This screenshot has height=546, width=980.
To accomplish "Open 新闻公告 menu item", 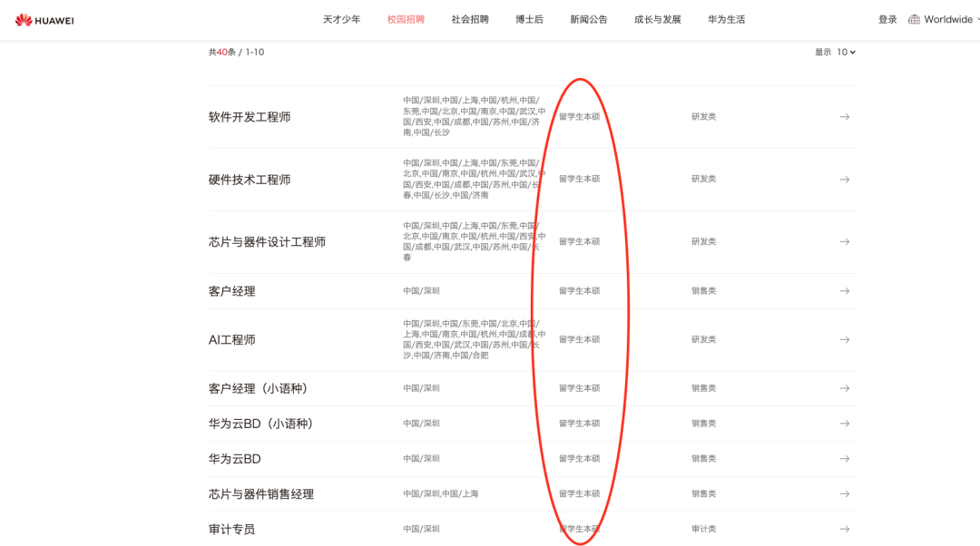I will 589,19.
